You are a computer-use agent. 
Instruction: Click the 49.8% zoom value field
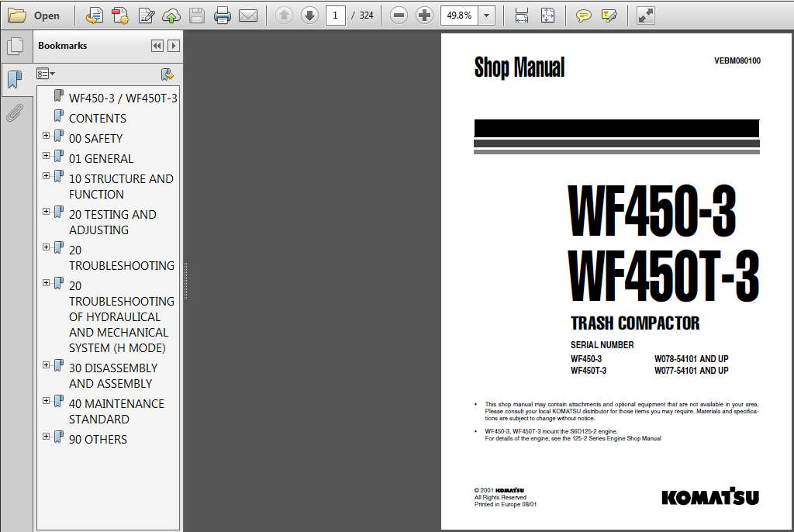[459, 16]
